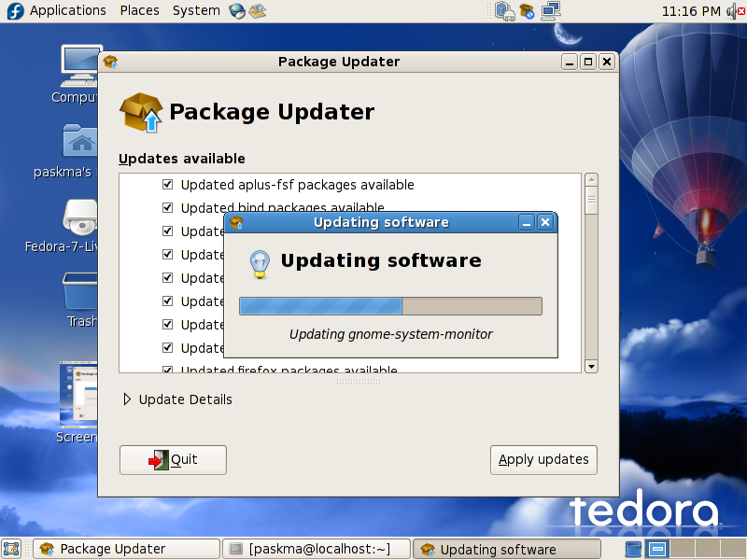Select the Computer desktop icon
Screen dimensions: 747x560
(80, 75)
